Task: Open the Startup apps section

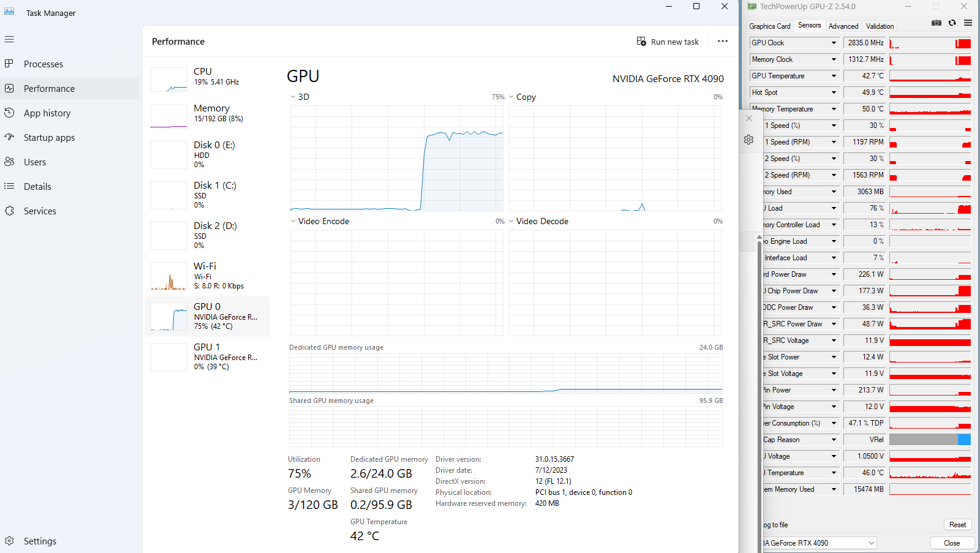Action: click(x=48, y=137)
